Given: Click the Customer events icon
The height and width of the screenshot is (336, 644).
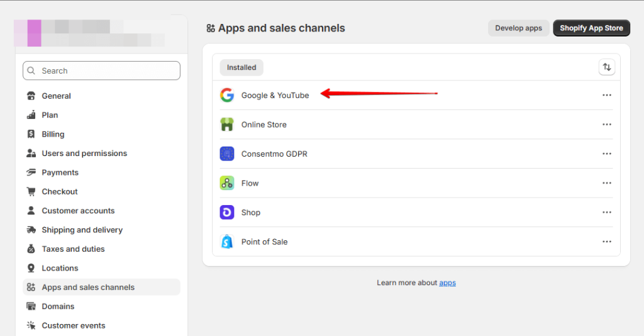Looking at the screenshot, I should point(31,325).
